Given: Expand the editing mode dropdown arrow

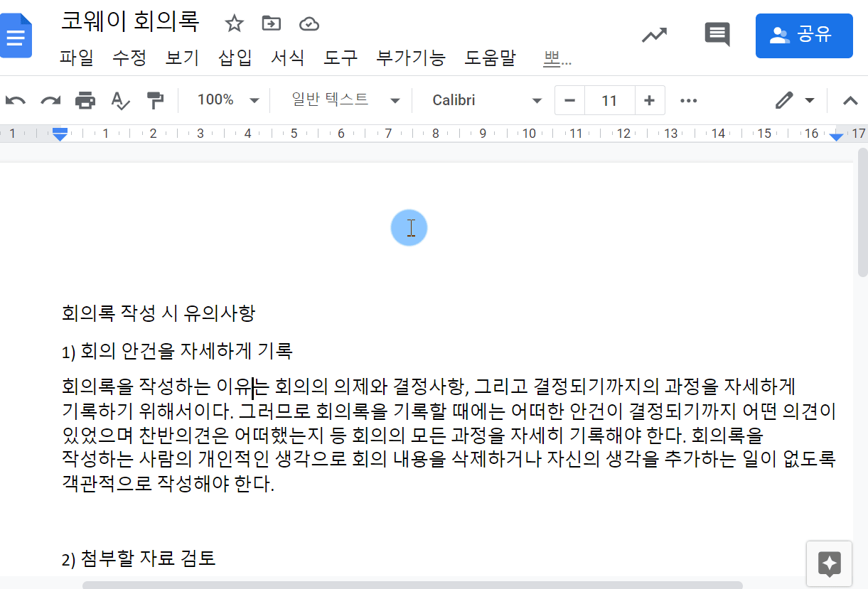Looking at the screenshot, I should (x=809, y=100).
